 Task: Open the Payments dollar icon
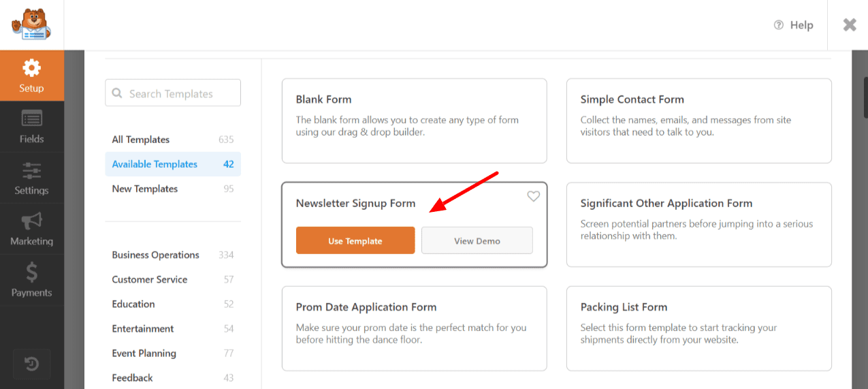click(31, 273)
